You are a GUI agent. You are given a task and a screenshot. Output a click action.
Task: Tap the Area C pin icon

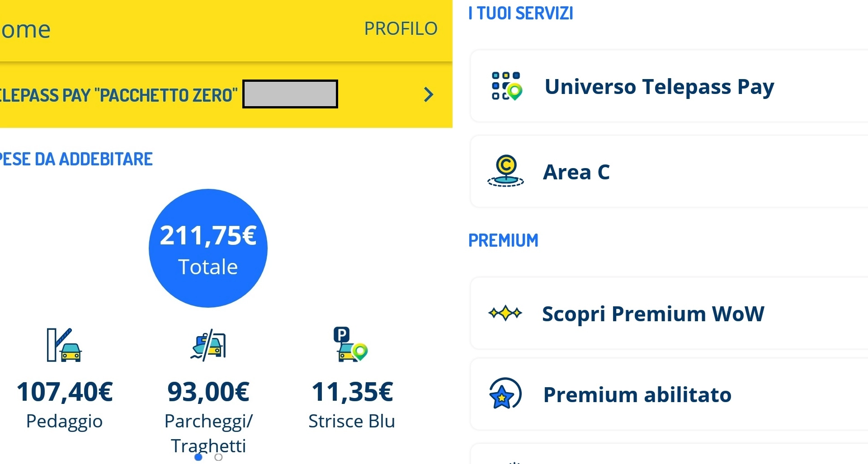pos(506,171)
